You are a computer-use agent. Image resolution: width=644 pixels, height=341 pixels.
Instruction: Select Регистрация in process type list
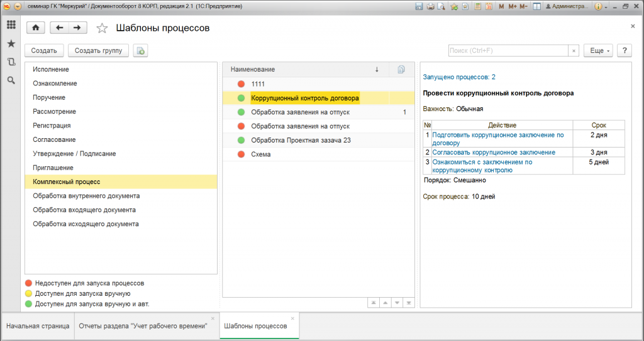click(121, 126)
